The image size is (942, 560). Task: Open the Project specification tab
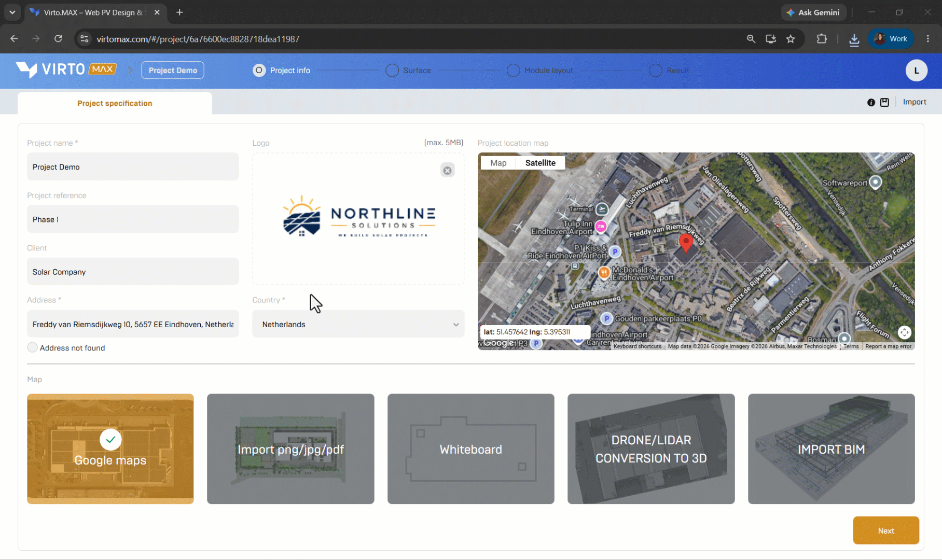115,103
